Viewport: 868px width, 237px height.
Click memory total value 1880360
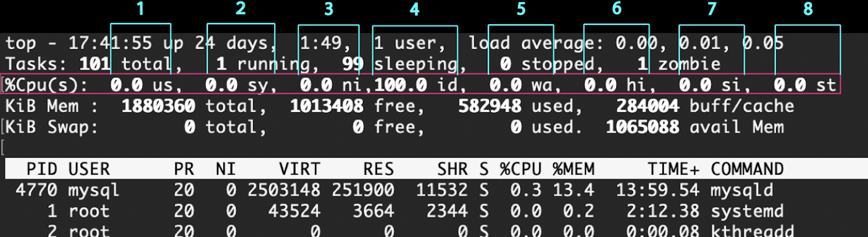tap(158, 106)
